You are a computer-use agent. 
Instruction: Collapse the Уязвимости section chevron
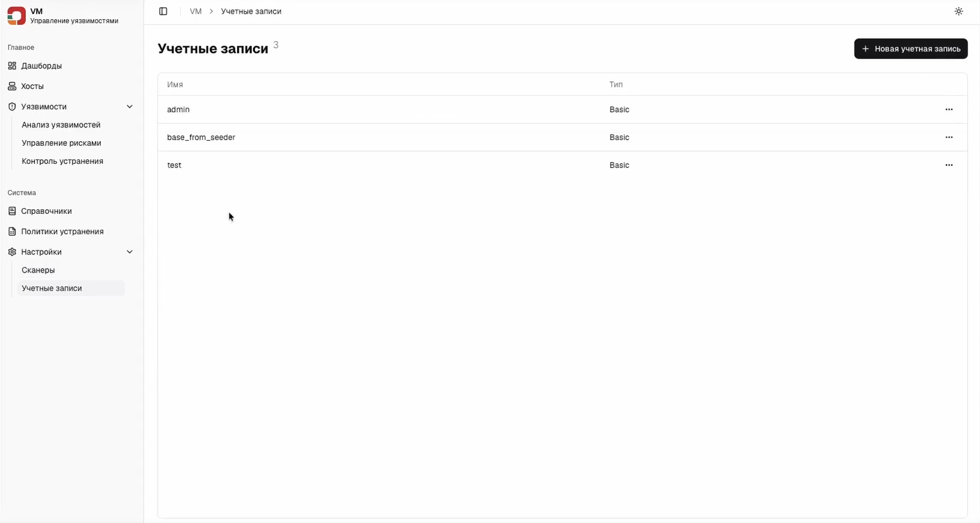pos(130,107)
